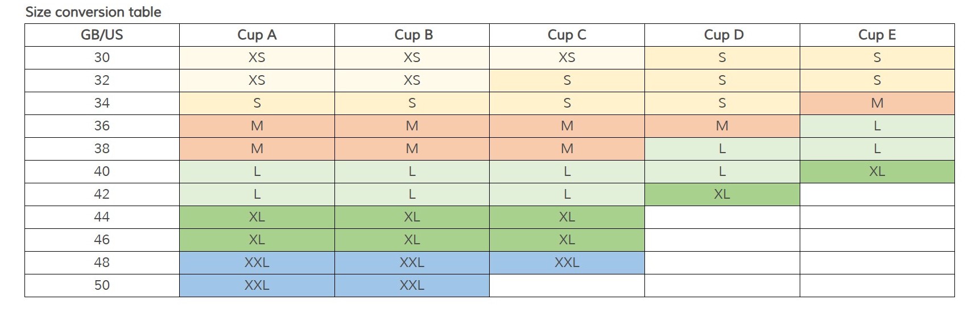Click the Cup D cell for size 36
The height and width of the screenshot is (320, 980).
tap(722, 126)
